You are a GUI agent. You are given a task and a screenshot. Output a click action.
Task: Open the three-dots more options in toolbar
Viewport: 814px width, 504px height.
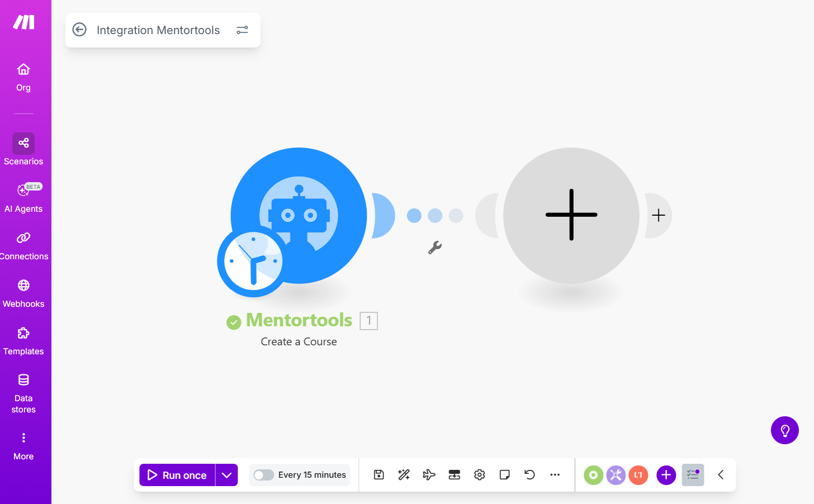555,475
